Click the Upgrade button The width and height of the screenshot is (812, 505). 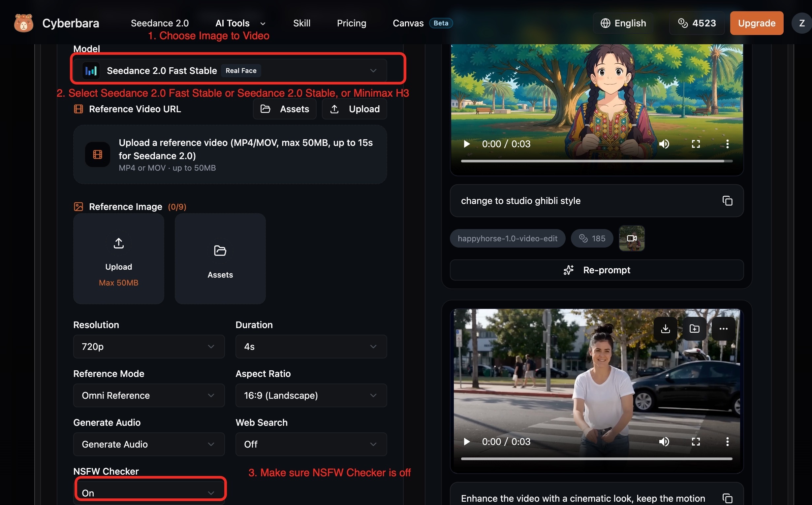(757, 23)
